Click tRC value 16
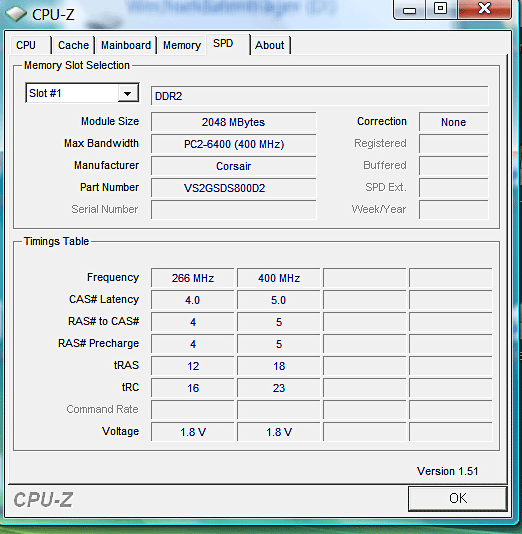Screen dimensions: 522x534 coord(193,388)
